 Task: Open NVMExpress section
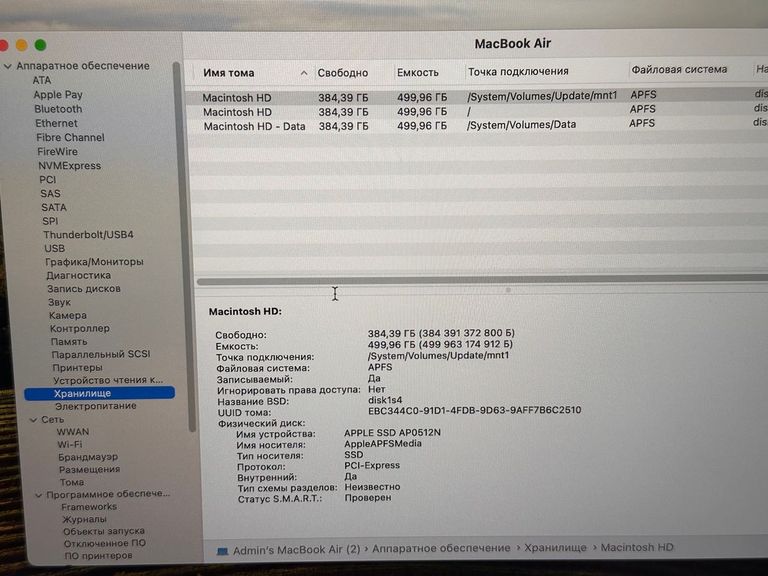click(x=70, y=166)
